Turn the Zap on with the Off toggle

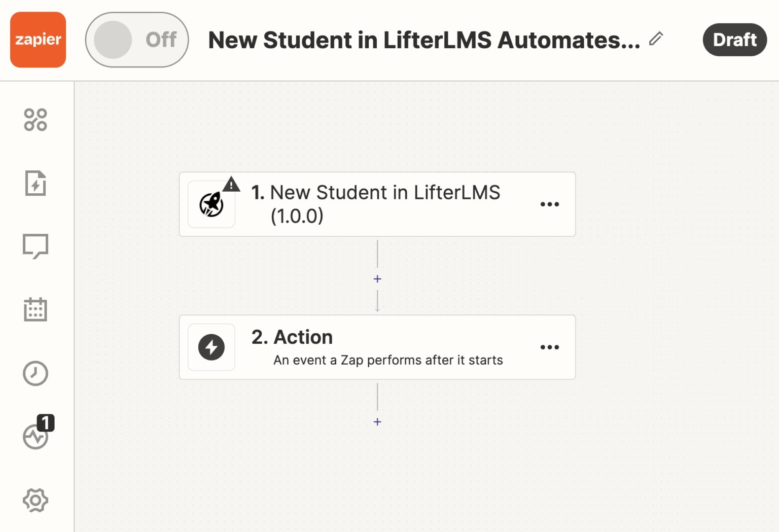tap(136, 39)
